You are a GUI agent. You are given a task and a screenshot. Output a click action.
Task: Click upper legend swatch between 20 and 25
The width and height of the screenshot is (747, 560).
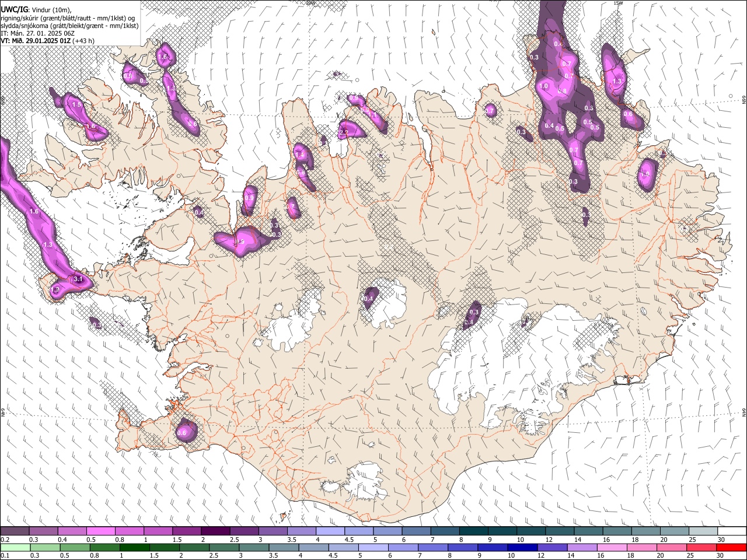click(x=674, y=531)
